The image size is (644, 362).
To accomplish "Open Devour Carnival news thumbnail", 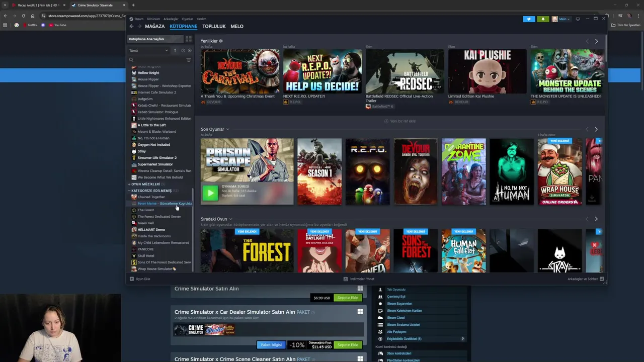I will 240,71.
